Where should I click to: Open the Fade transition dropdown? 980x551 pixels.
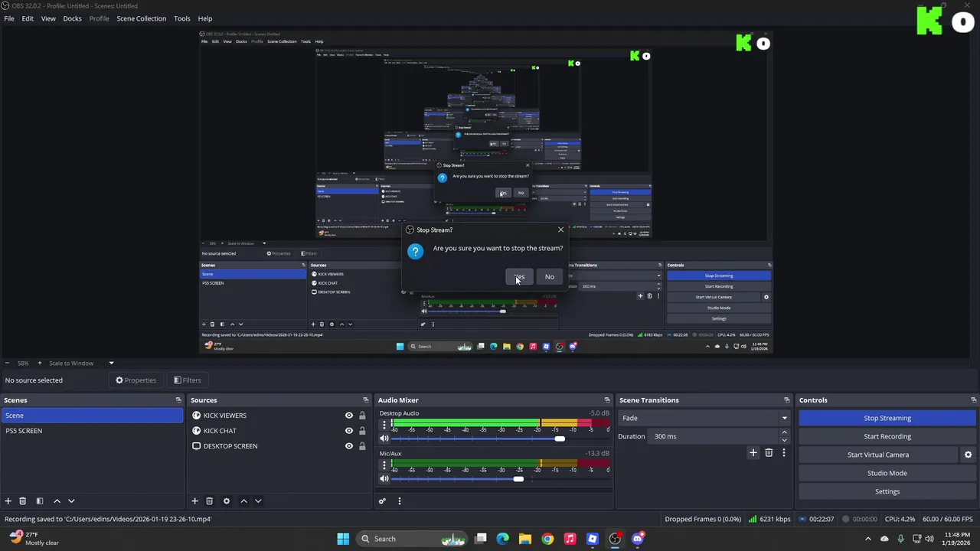point(704,418)
